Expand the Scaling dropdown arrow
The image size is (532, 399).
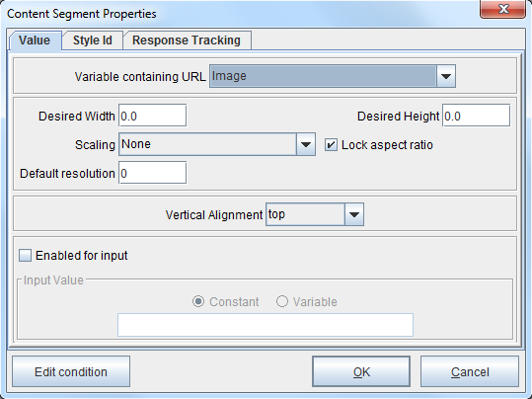point(306,144)
